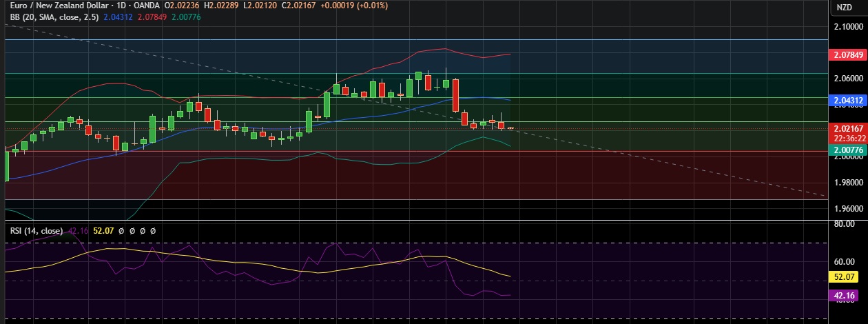Click the blue 2.04312 value in BB legend
The image size is (868, 324).
coord(119,16)
